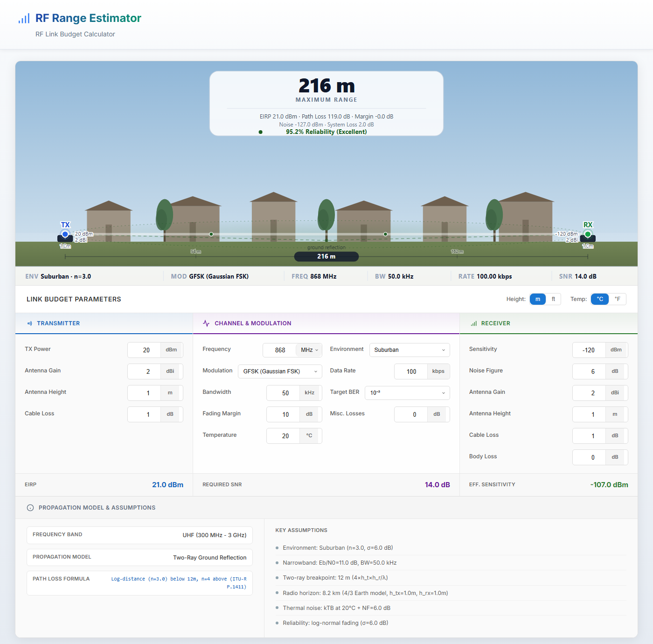
Task: Click the Frequency value field showing 868
Action: tap(279, 350)
